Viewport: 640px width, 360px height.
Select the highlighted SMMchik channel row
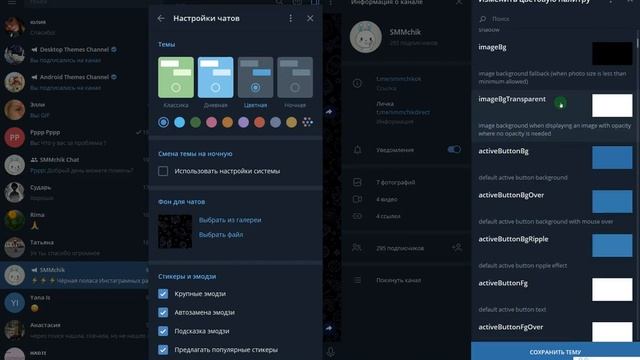pyautogui.click(x=74, y=275)
